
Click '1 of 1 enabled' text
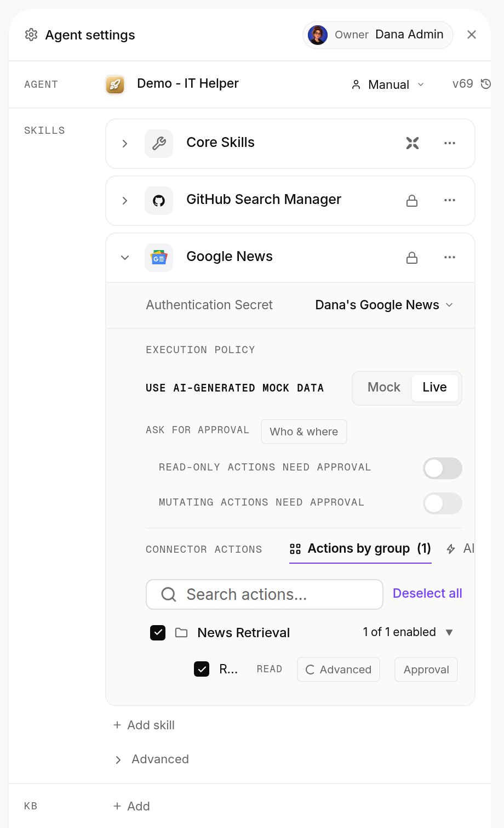(399, 632)
